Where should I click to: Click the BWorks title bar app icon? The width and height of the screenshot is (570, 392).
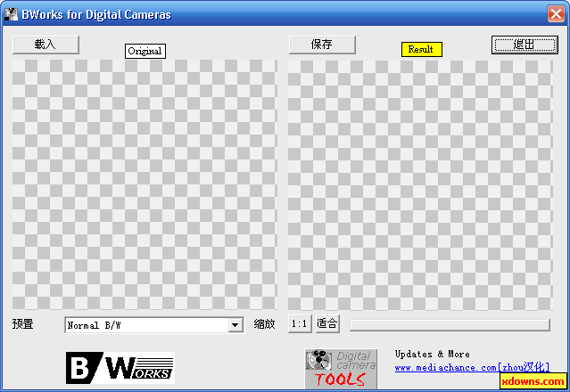11,14
